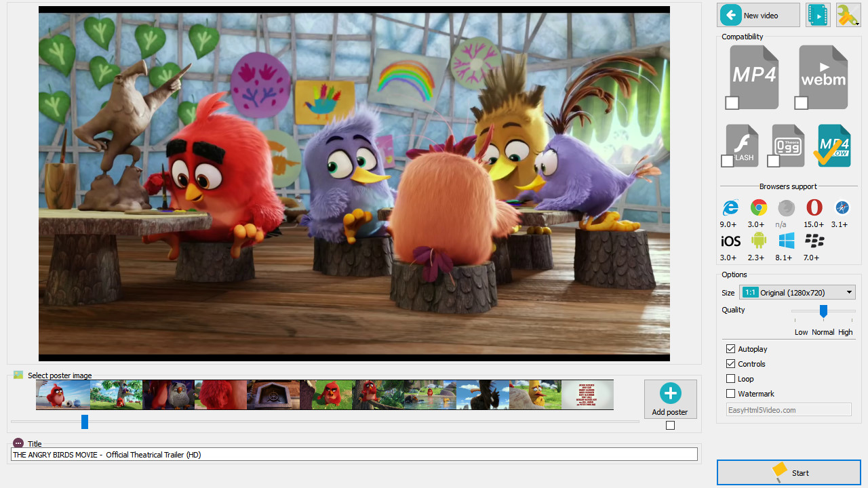
Task: Click the poster timeline slider handle
Action: point(85,422)
